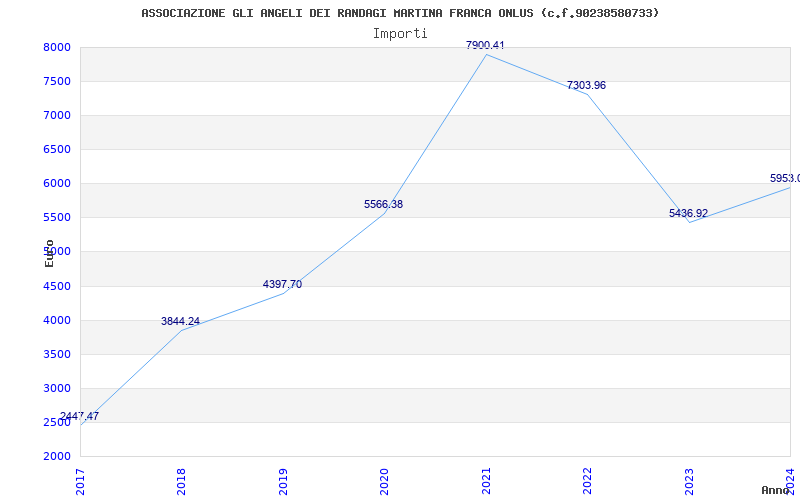This screenshot has height=500, width=800.
Task: Click the Importi chart subtitle
Action: (400, 34)
